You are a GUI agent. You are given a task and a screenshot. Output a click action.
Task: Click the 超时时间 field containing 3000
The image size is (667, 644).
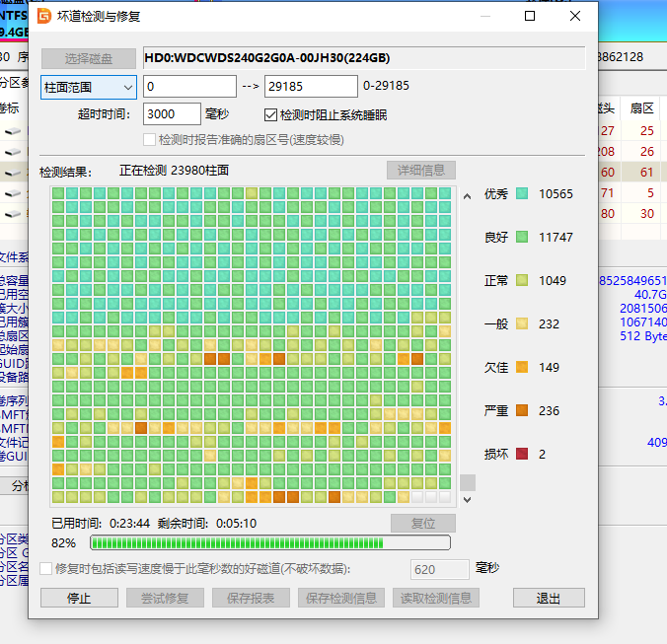pyautogui.click(x=172, y=114)
